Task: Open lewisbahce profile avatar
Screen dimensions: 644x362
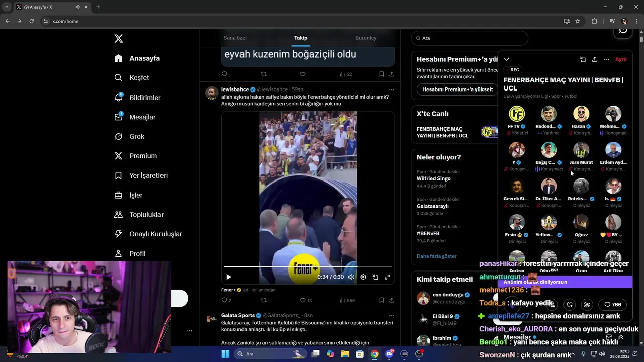Action: click(212, 93)
